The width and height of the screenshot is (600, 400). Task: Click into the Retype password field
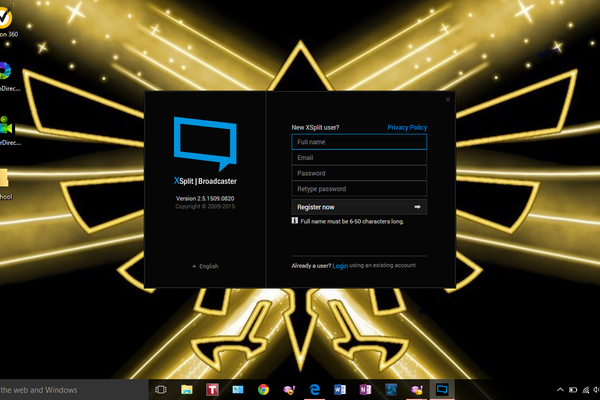tap(359, 189)
